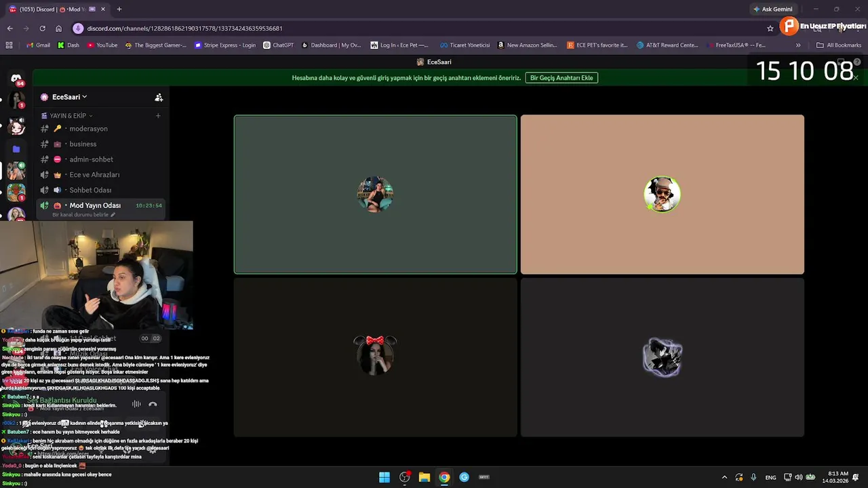Click Bir Geçiş Anahtarı Ekle button
The image size is (868, 488).
pyautogui.click(x=561, y=78)
